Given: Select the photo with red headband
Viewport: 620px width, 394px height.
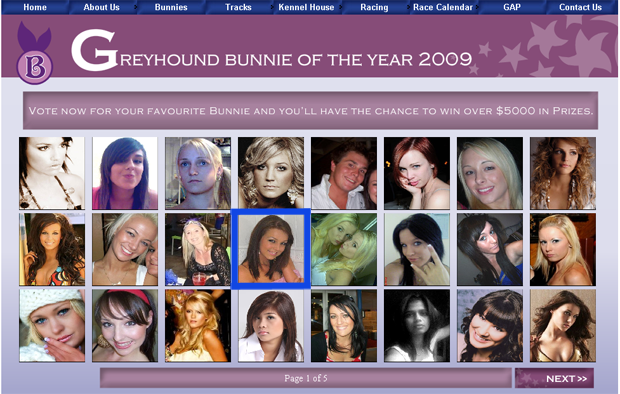Looking at the screenshot, I should [x=125, y=325].
